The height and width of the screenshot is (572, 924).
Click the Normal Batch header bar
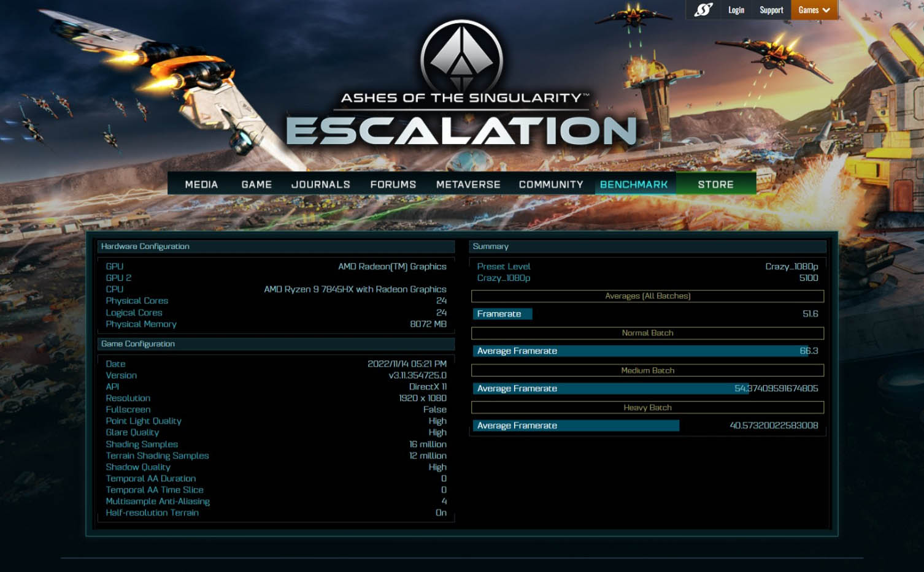647,333
